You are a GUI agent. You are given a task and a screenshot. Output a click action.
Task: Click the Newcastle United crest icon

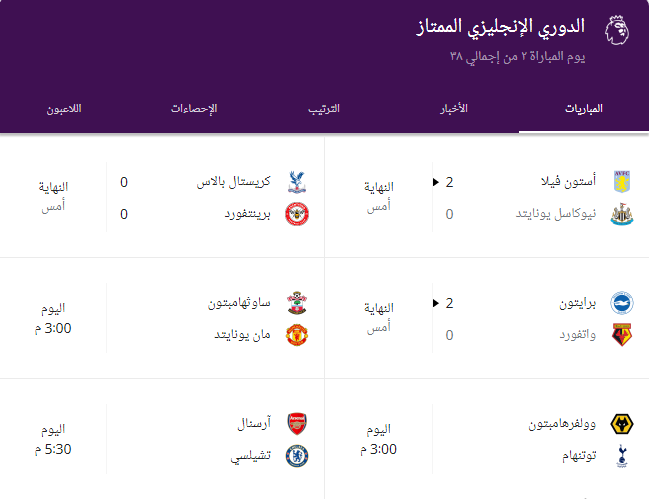[x=622, y=214]
